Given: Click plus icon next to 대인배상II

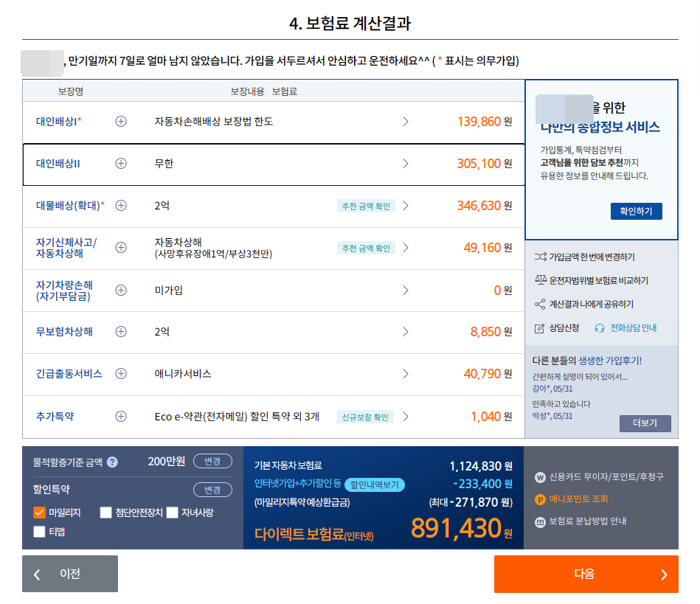Looking at the screenshot, I should (121, 164).
